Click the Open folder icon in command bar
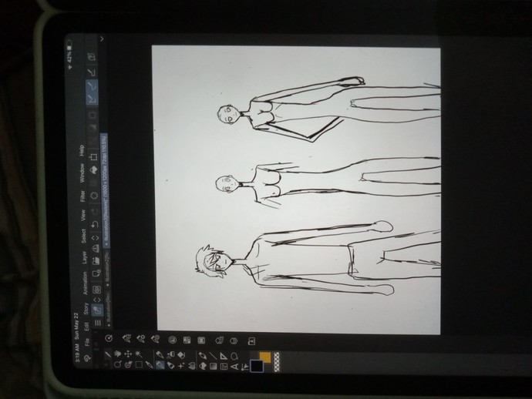 (96, 261)
